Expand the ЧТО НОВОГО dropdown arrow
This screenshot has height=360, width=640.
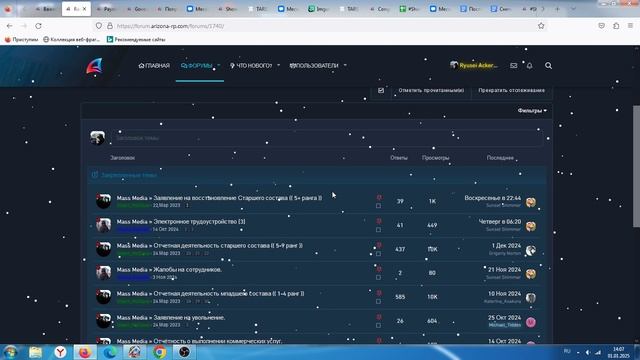point(278,66)
